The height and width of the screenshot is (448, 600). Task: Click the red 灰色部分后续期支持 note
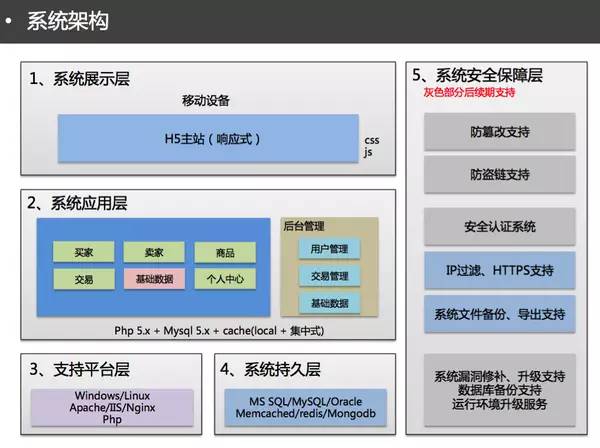[469, 92]
